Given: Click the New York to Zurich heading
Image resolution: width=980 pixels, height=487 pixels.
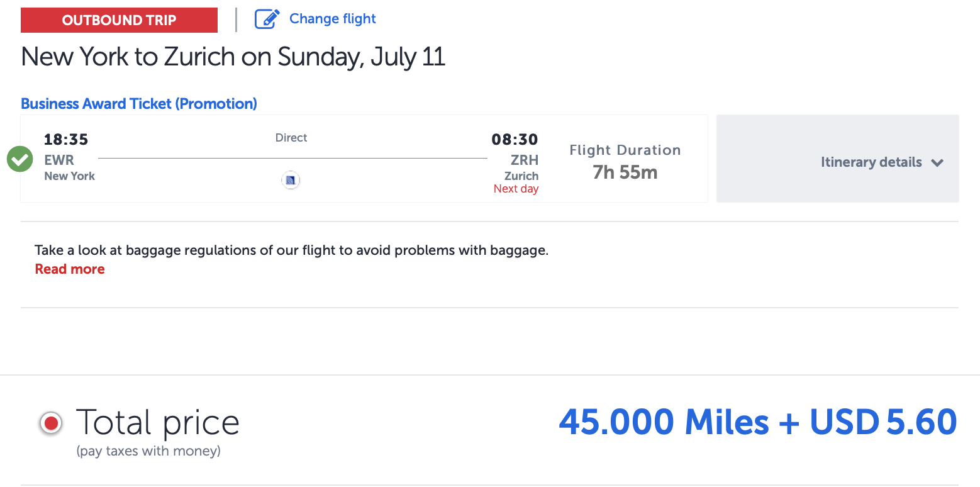Looking at the screenshot, I should click(233, 57).
